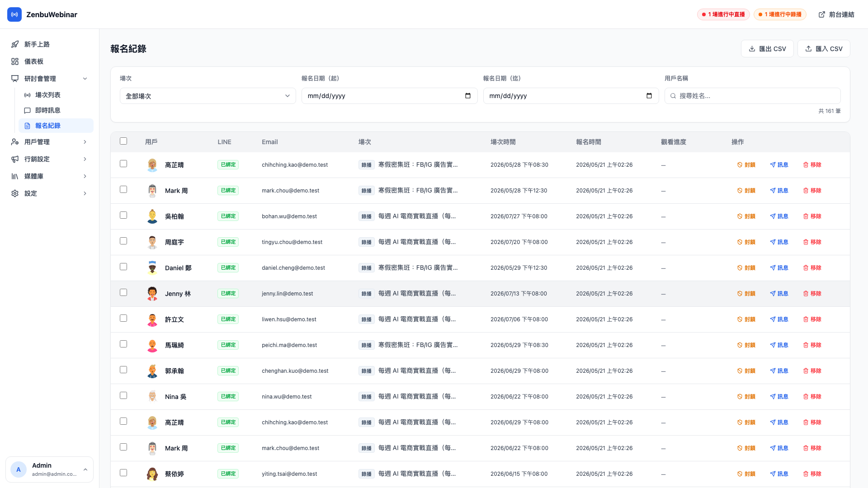
Task: Click the ZenbuWebinar logo icon
Action: (14, 14)
